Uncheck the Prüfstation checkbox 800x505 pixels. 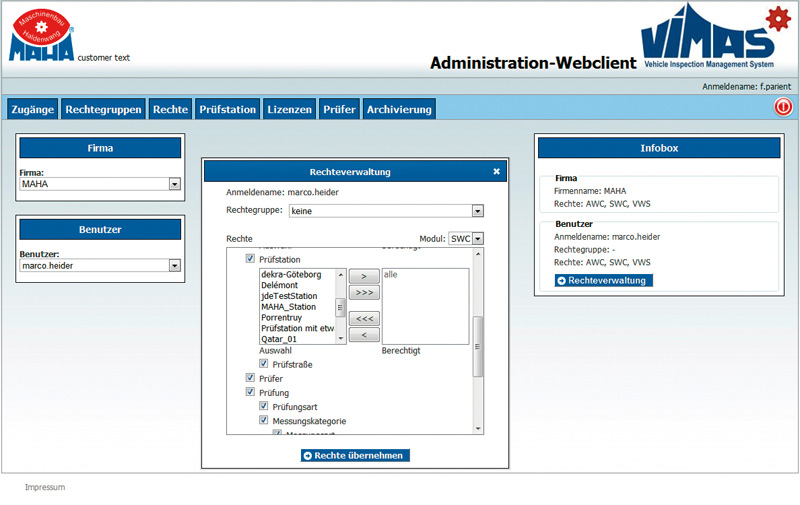coord(250,260)
